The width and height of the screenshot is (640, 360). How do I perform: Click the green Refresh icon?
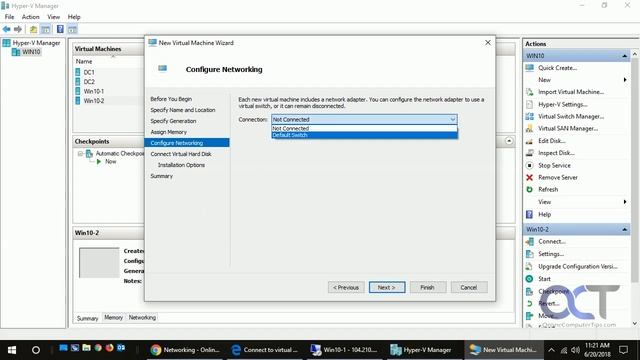coord(529,189)
